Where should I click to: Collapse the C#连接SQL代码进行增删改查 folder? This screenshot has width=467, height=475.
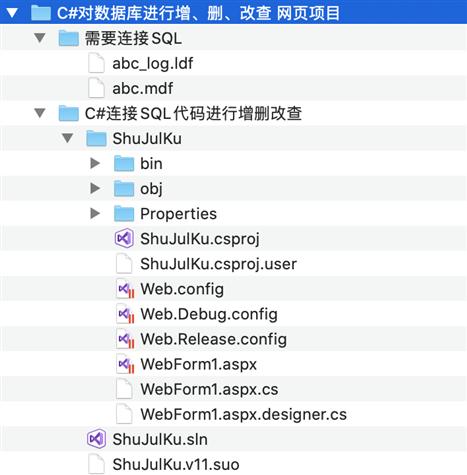[x=40, y=113]
